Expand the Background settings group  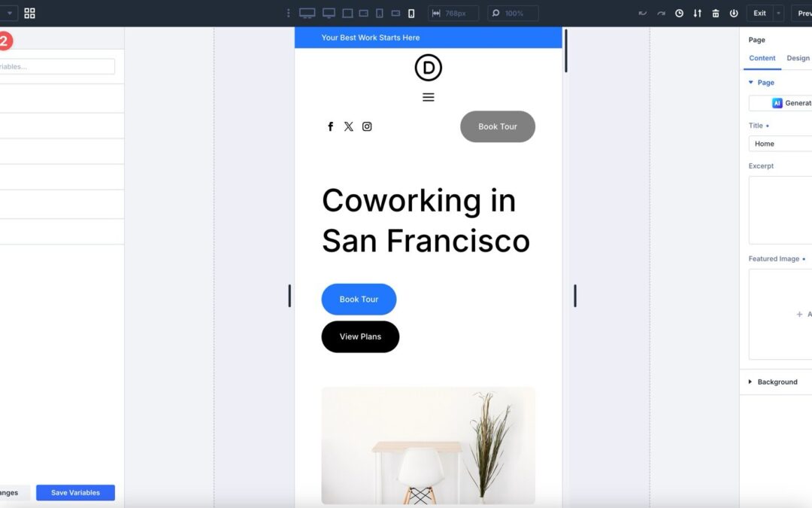[x=773, y=382]
